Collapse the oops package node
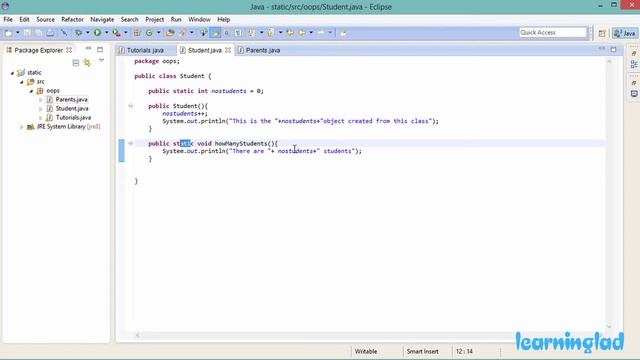The height and width of the screenshot is (360, 640). click(x=31, y=91)
